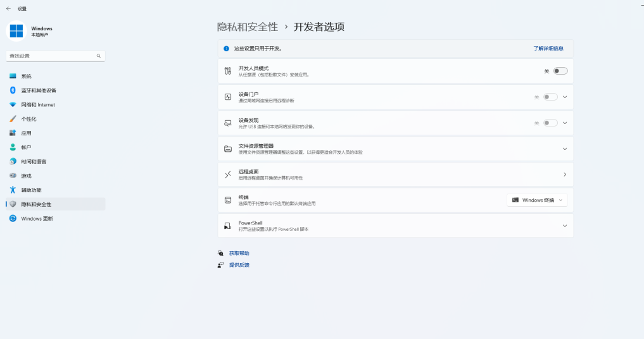Click the 系统 monitor icon in sidebar
Image resolution: width=644 pixels, height=339 pixels.
coord(13,76)
